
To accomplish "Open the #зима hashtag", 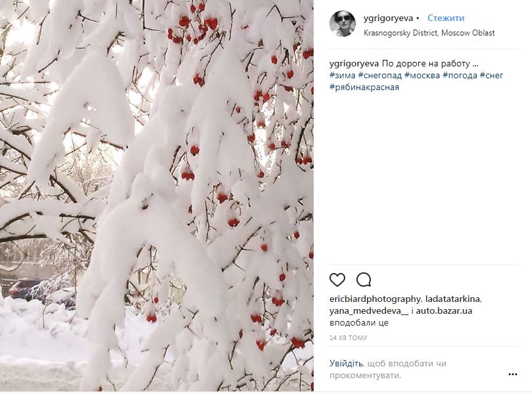I will click(343, 76).
